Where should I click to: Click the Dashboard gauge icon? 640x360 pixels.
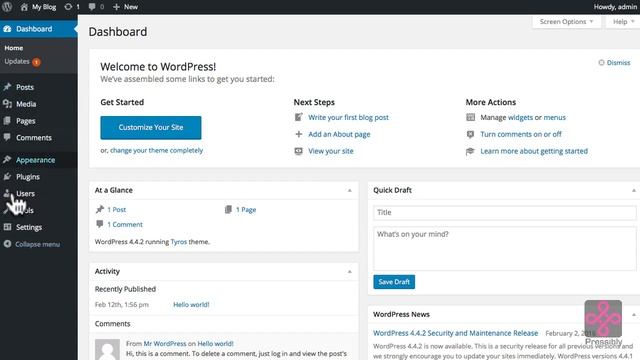(7, 29)
